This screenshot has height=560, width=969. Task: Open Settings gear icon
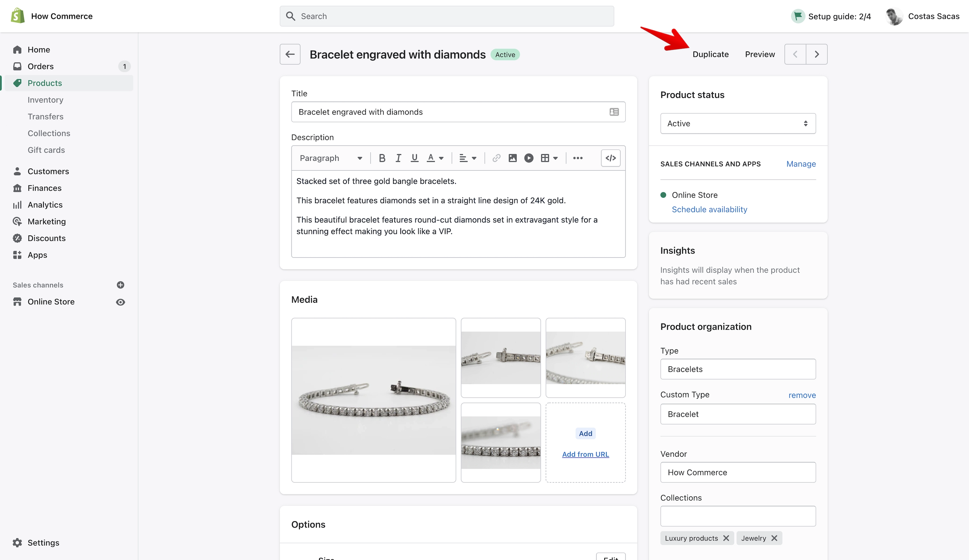(17, 543)
